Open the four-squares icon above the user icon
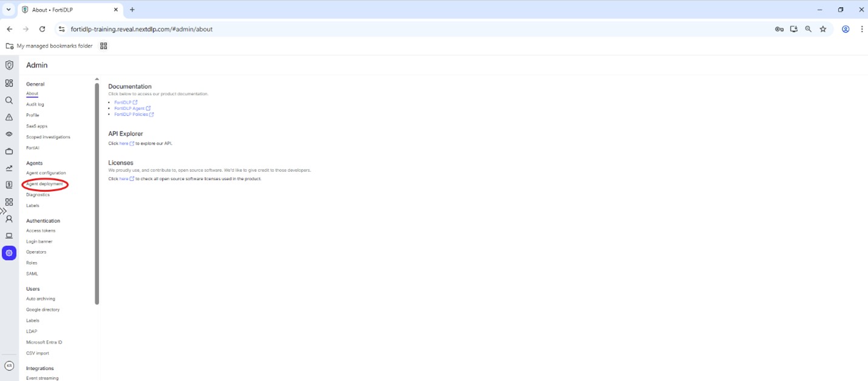The image size is (868, 381). [x=9, y=202]
